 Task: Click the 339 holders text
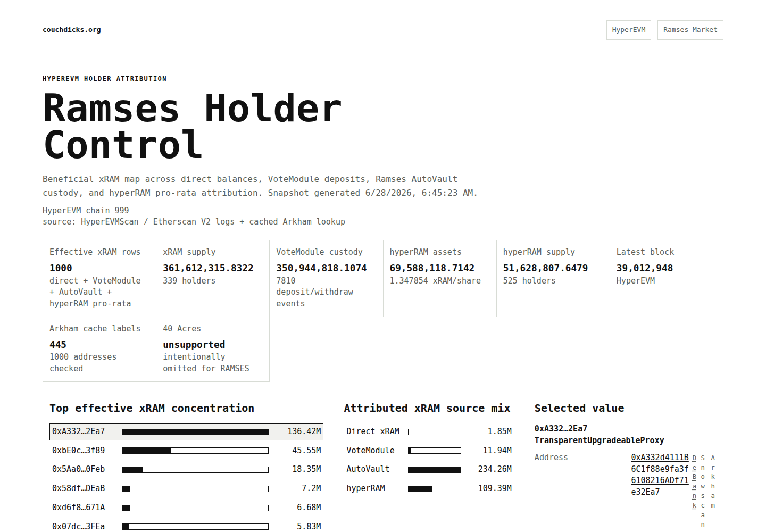[189, 281]
